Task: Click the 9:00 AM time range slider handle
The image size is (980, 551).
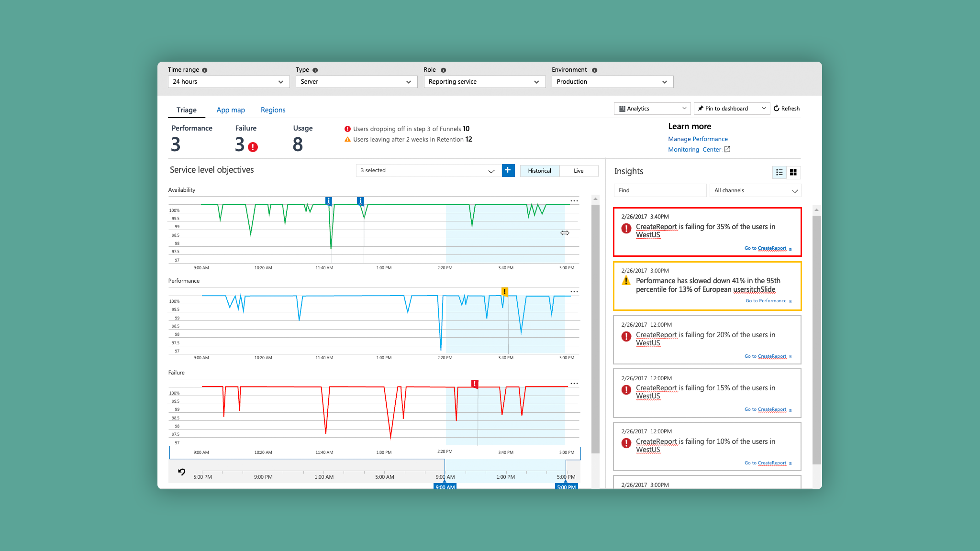Action: click(445, 486)
